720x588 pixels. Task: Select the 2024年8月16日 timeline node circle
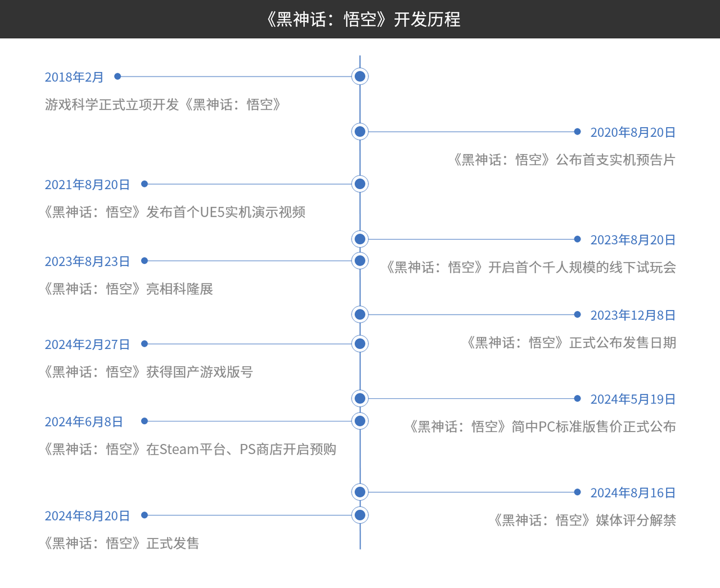point(360,492)
